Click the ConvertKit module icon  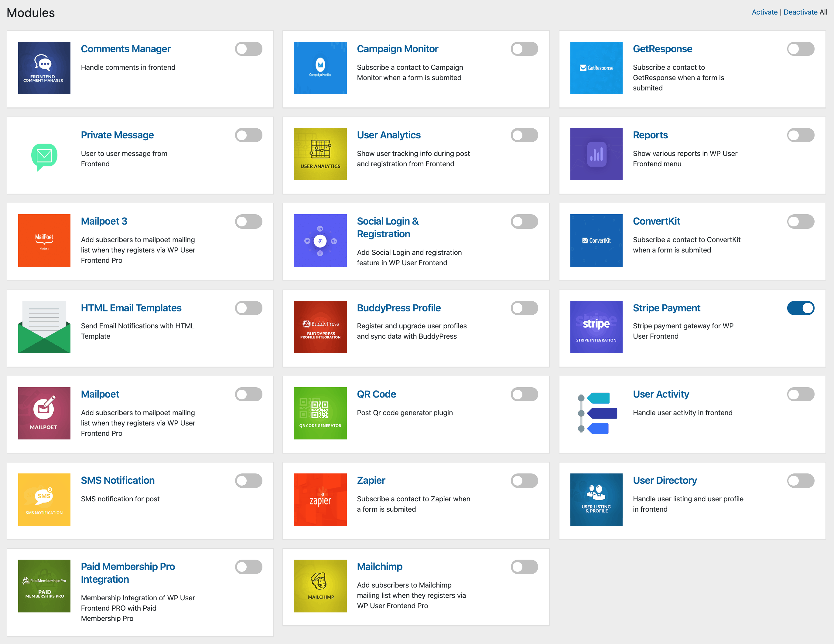click(x=596, y=241)
